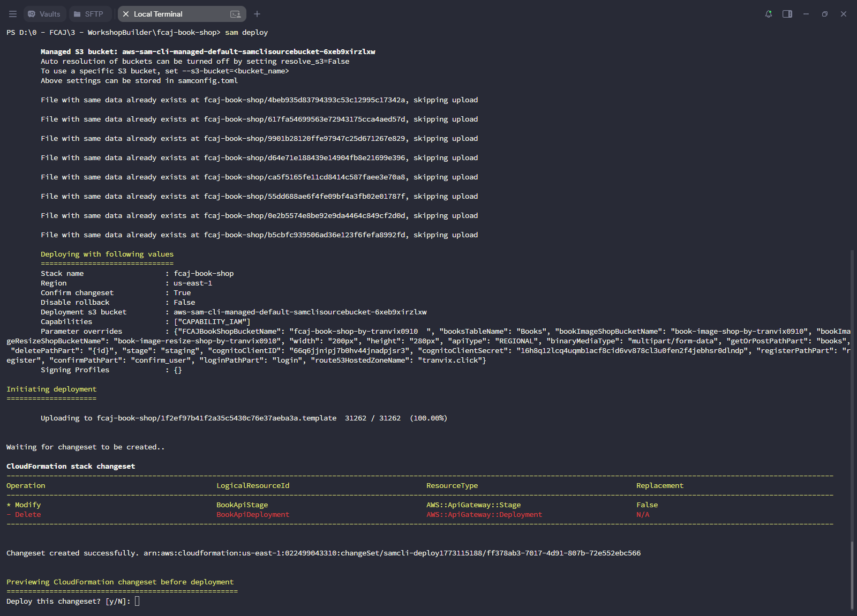Click 'Previewing CloudFormation changeset before deployment'
857x616 pixels.
pyautogui.click(x=120, y=582)
